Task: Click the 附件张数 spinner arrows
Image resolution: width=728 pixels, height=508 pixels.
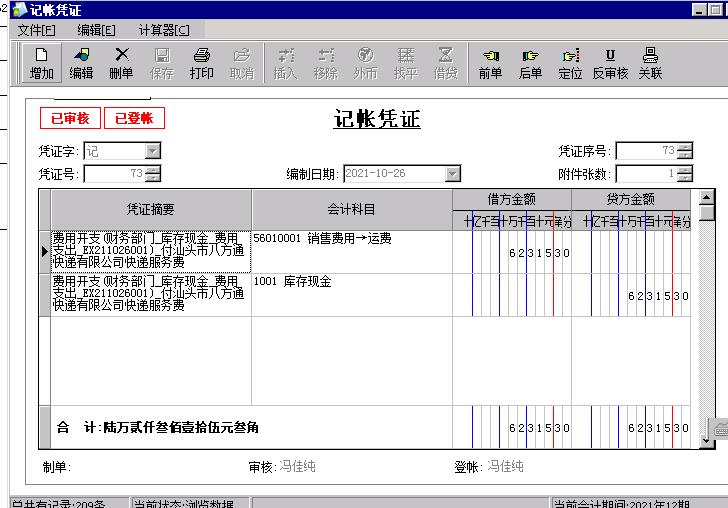Action: click(x=684, y=174)
